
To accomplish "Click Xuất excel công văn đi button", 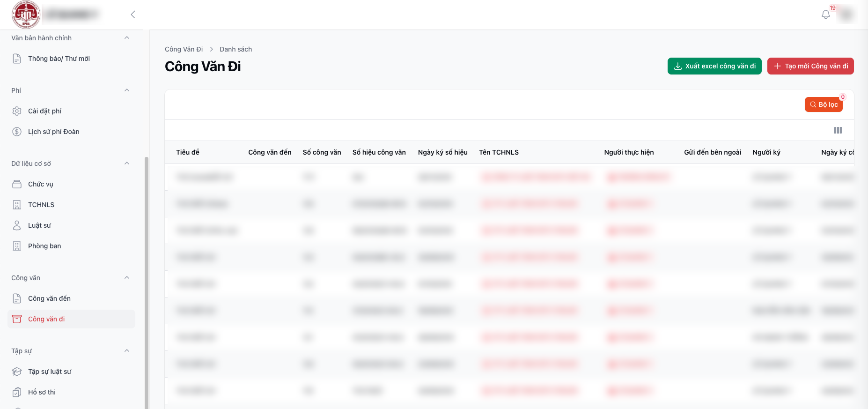I will 714,66.
